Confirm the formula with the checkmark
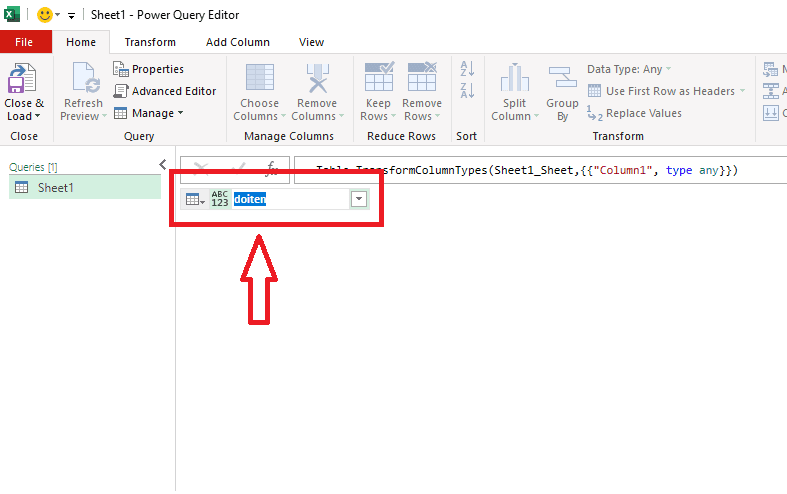 click(237, 168)
